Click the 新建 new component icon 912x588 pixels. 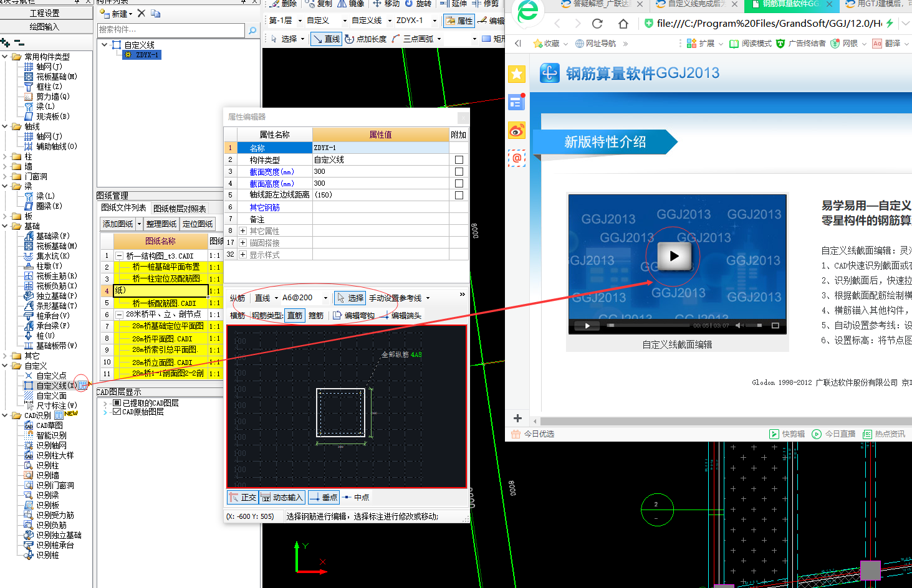coord(104,13)
